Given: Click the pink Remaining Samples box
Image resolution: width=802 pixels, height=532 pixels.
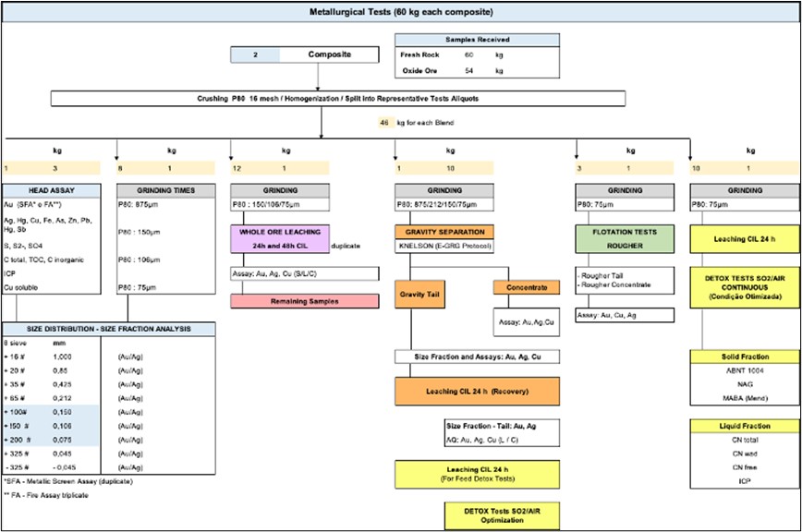Looking at the screenshot, I should (305, 301).
